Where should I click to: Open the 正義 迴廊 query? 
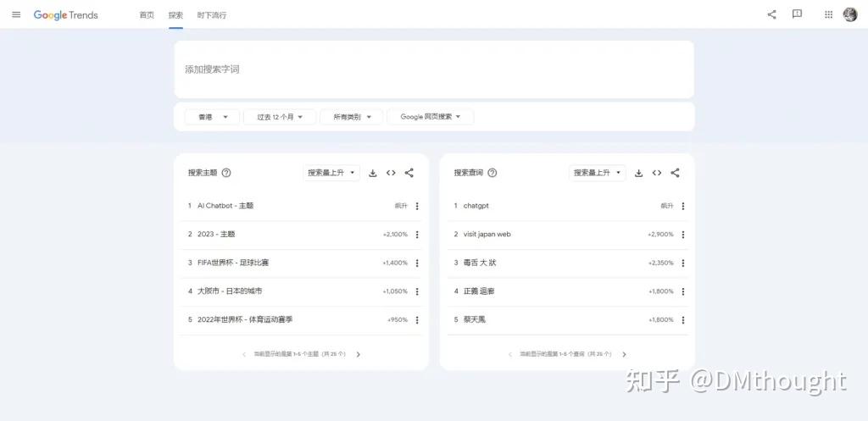pos(479,291)
